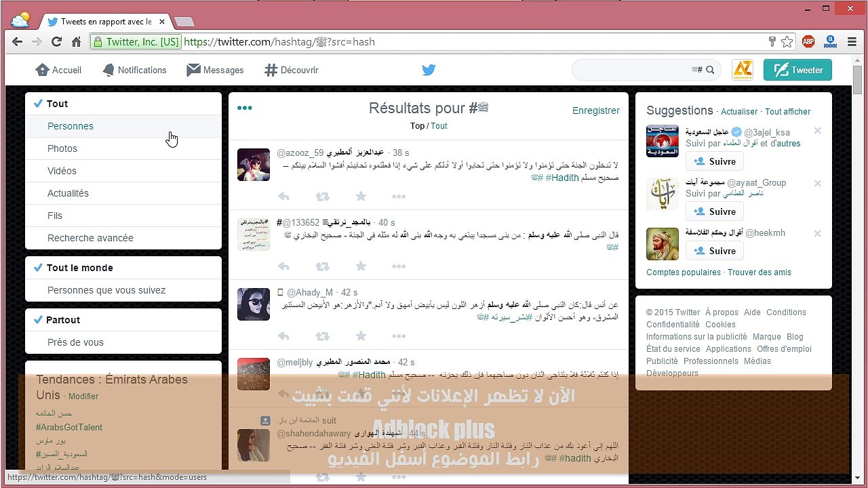Viewport: 868px width, 488px height.
Task: Reload the page with the refresh icon
Action: pyautogui.click(x=57, y=42)
